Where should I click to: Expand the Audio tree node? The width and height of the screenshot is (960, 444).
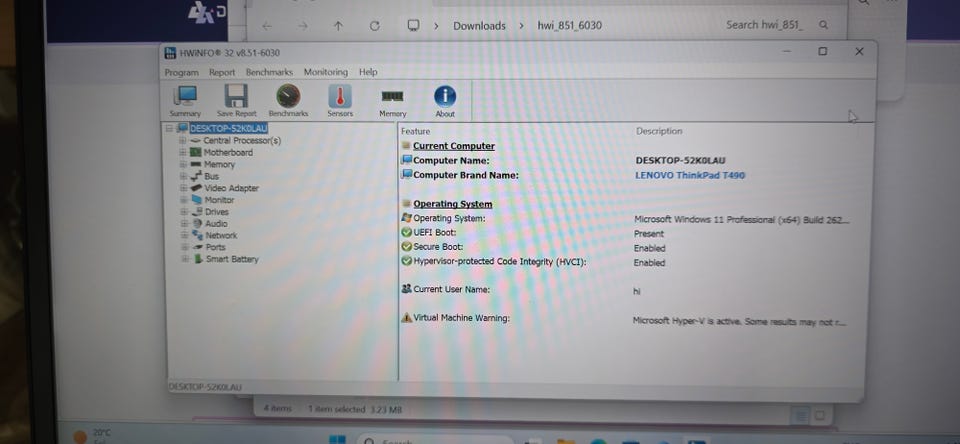184,224
